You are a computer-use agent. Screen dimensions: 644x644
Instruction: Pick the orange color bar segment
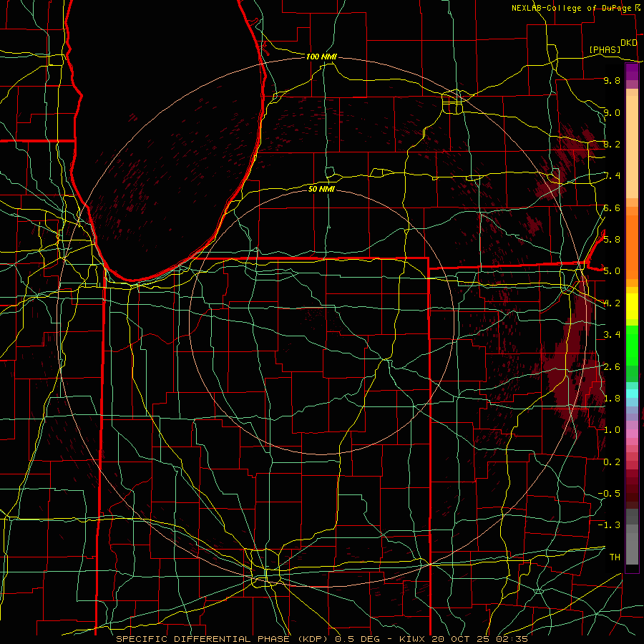pyautogui.click(x=632, y=246)
